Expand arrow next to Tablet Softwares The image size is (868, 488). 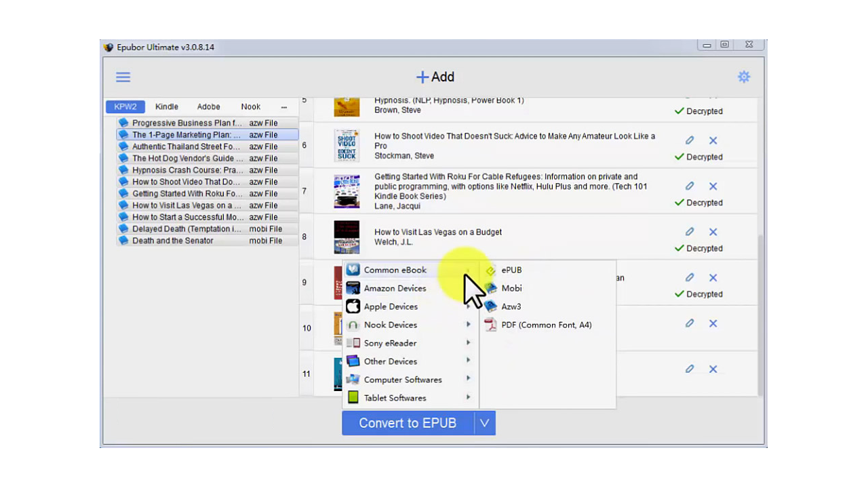(x=468, y=398)
